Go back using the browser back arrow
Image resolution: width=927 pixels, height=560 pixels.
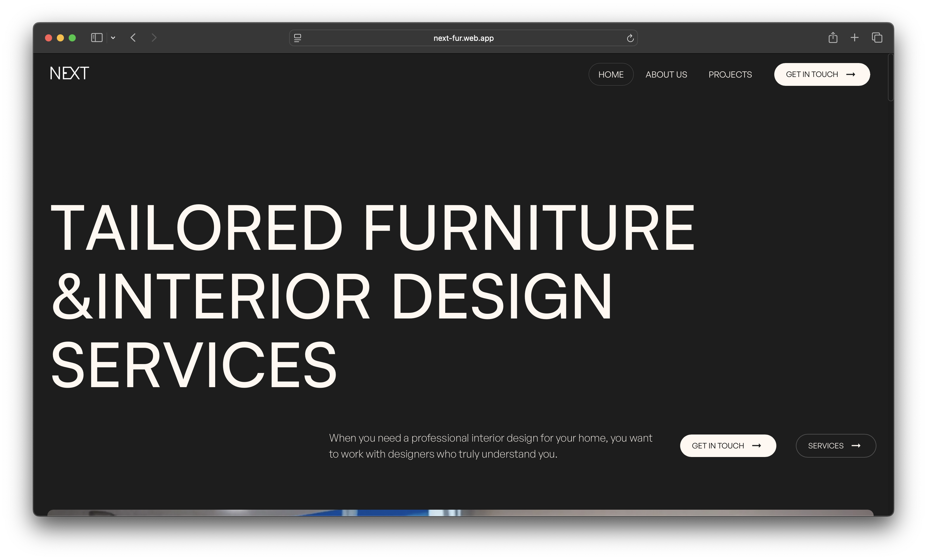tap(133, 38)
